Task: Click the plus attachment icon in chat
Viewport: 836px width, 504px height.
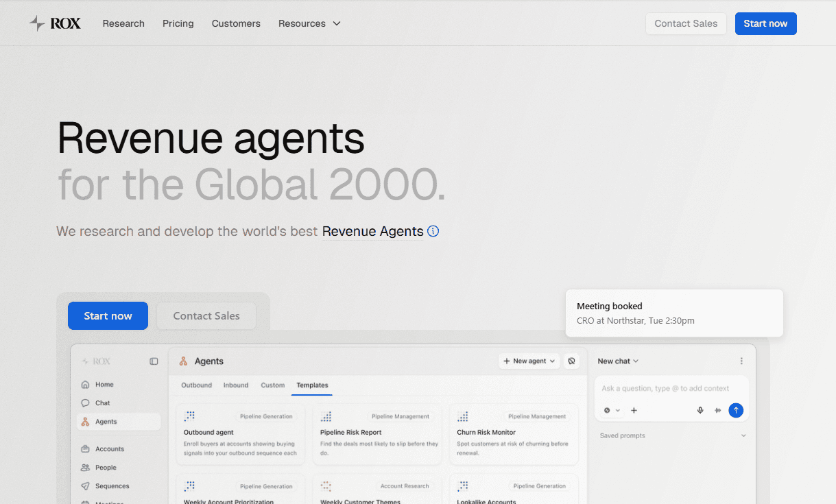Action: [x=634, y=411]
